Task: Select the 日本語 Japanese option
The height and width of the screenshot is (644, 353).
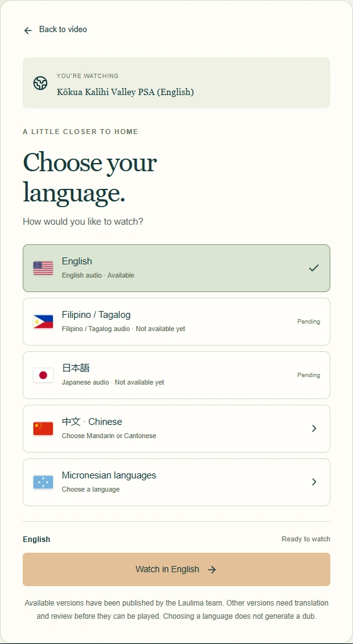Action: (x=176, y=375)
